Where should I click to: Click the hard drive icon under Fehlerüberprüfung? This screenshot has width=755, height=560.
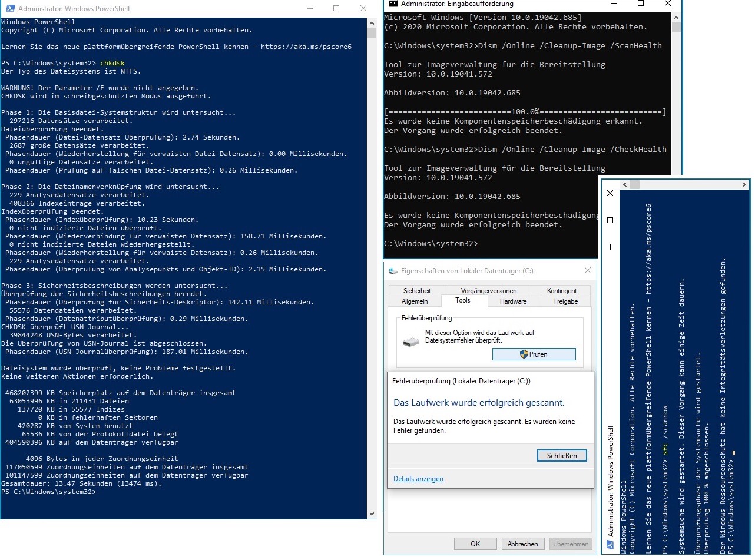point(411,342)
